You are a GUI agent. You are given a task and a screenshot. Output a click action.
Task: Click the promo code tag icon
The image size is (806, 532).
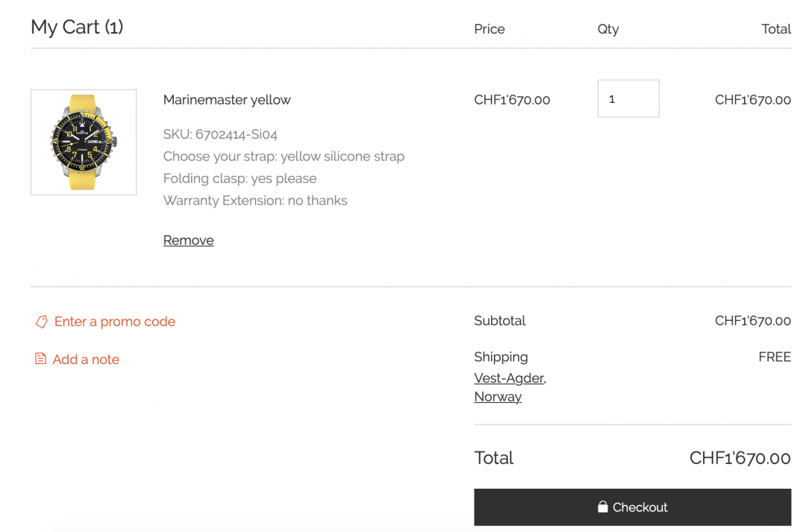[42, 322]
